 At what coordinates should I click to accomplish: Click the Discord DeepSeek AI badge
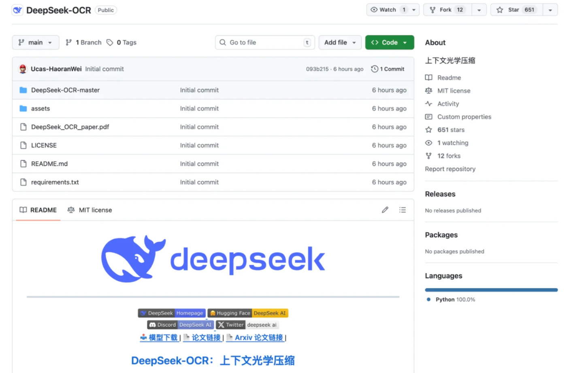180,325
